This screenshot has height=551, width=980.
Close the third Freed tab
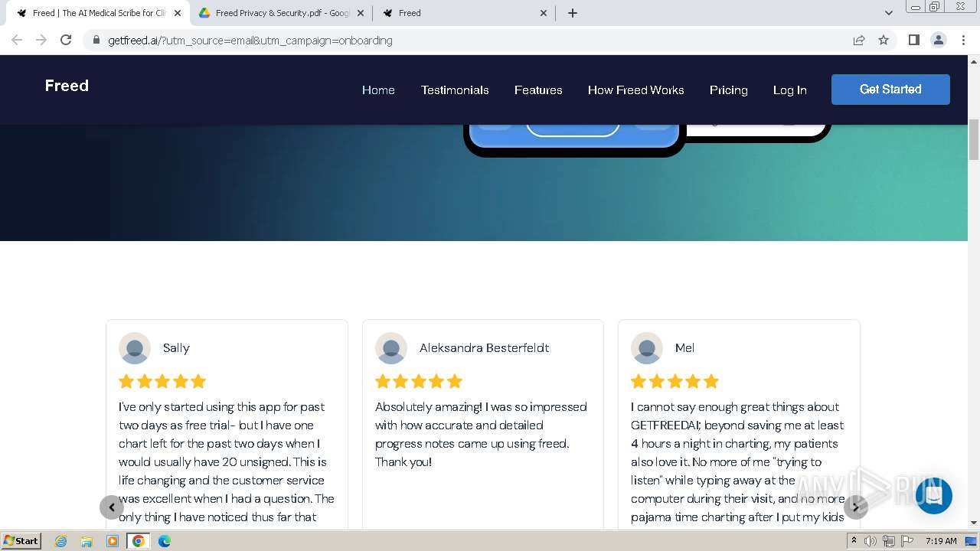544,13
